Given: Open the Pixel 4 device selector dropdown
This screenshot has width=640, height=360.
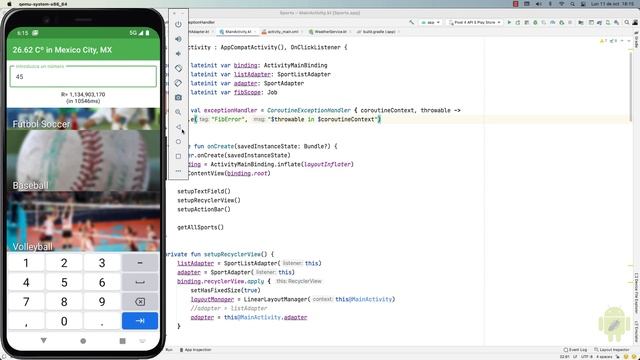Looking at the screenshot, I should point(475,22).
